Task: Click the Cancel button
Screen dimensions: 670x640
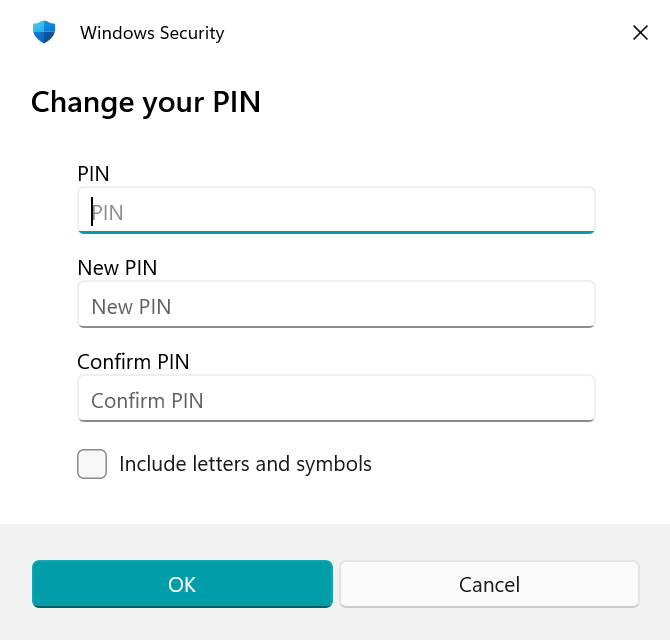Action: tap(489, 584)
